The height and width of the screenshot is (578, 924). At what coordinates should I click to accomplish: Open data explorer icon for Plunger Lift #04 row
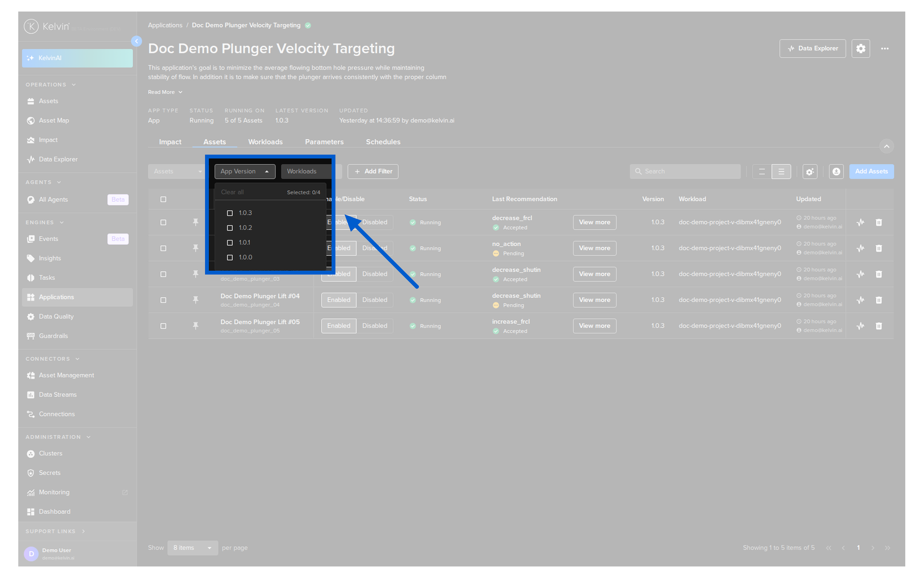coord(860,300)
